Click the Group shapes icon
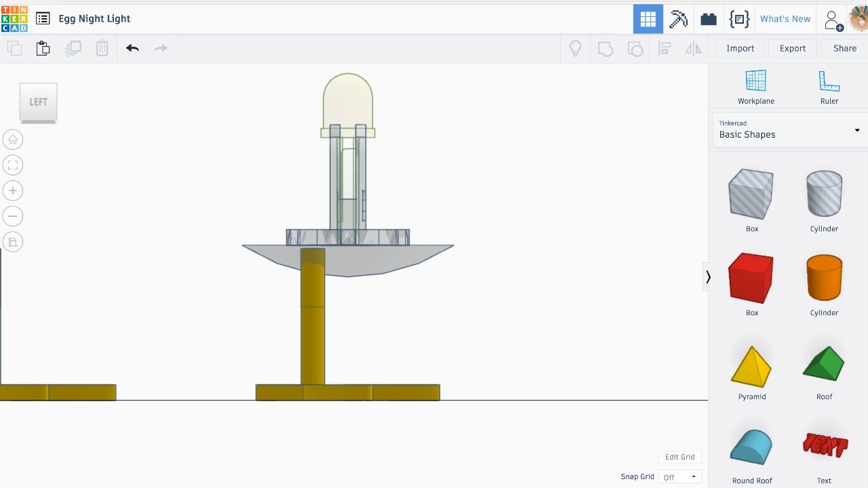 pos(606,48)
